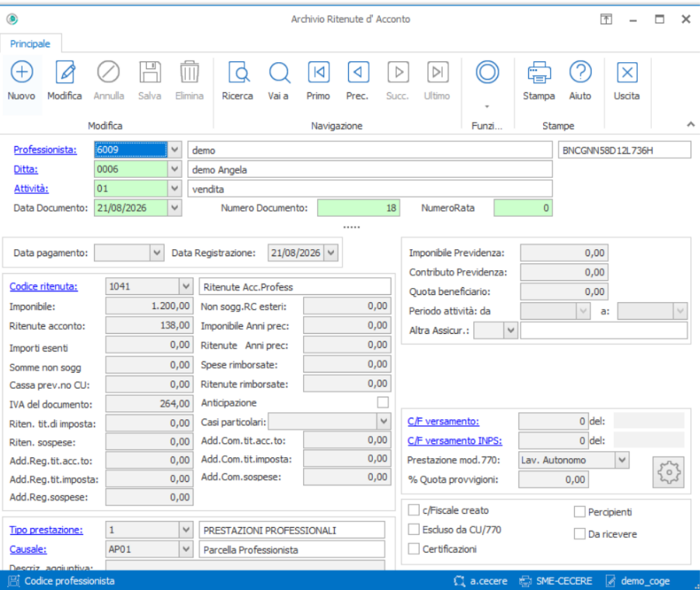Image resolution: width=700 pixels, height=590 pixels.
Task: Click the Ultimo last record icon
Action: (437, 71)
